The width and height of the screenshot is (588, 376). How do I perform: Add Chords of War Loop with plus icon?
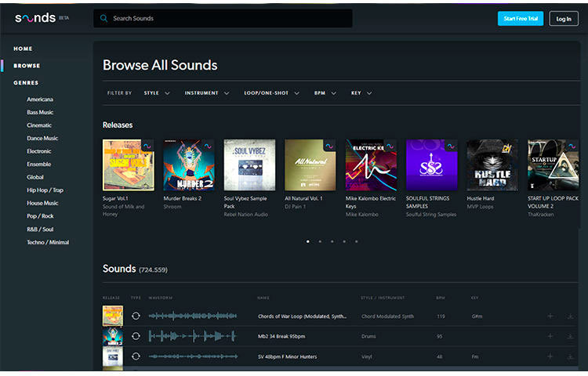click(x=550, y=316)
